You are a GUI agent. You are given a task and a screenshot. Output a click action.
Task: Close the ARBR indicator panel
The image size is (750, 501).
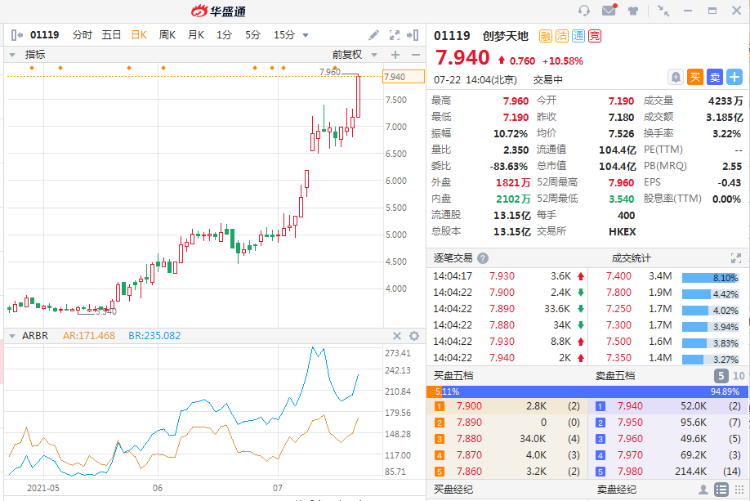pos(397,336)
